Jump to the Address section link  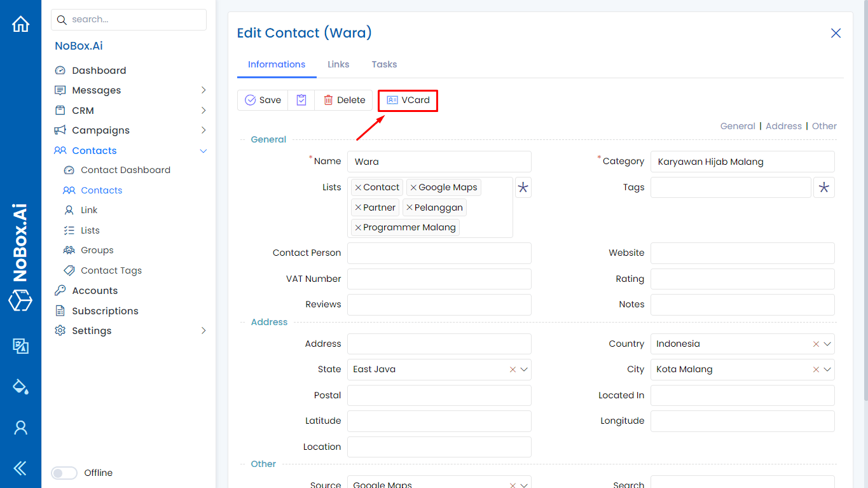[x=783, y=125]
